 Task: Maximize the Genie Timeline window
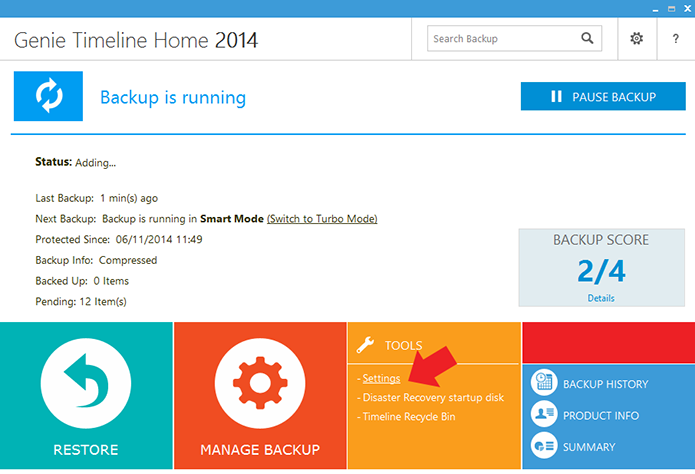(672, 9)
